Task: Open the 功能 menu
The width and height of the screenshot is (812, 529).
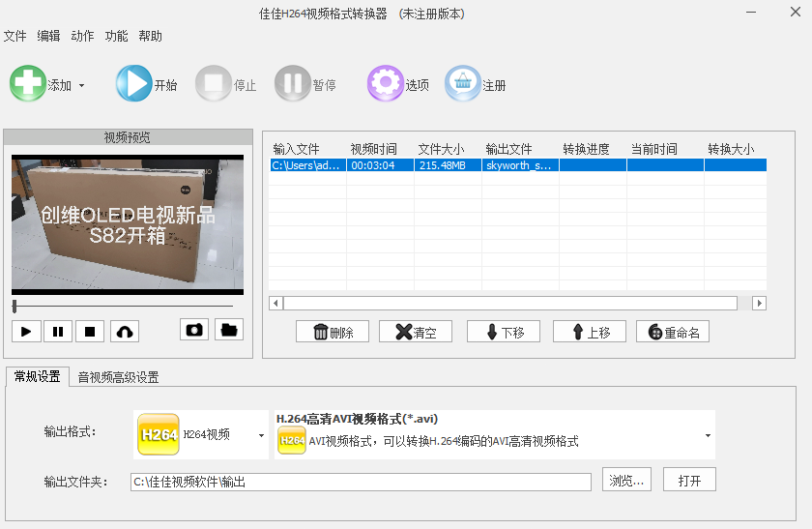Action: click(x=116, y=36)
